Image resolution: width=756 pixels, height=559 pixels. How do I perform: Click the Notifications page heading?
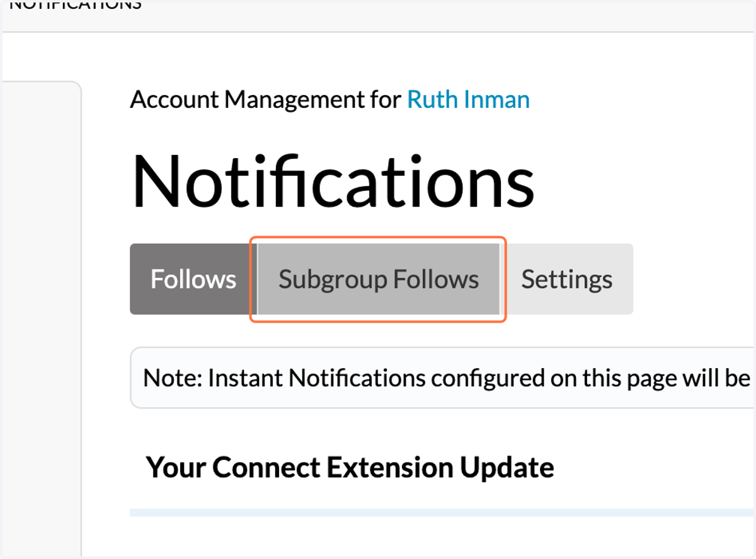[333, 180]
